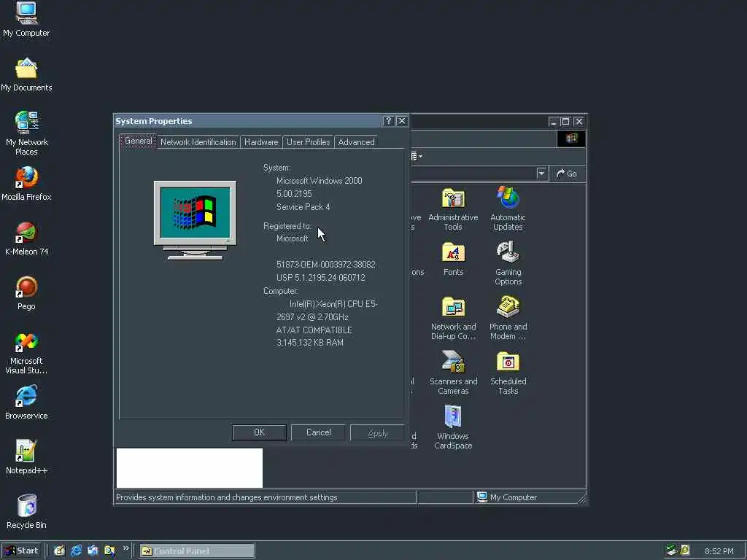Click the taskbar clock showing 8:52 PM
This screenshot has height=560, width=747.
pyautogui.click(x=719, y=551)
